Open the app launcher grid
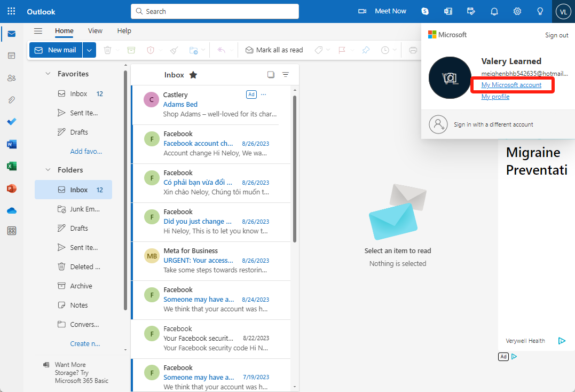The height and width of the screenshot is (392, 575). pos(11,11)
